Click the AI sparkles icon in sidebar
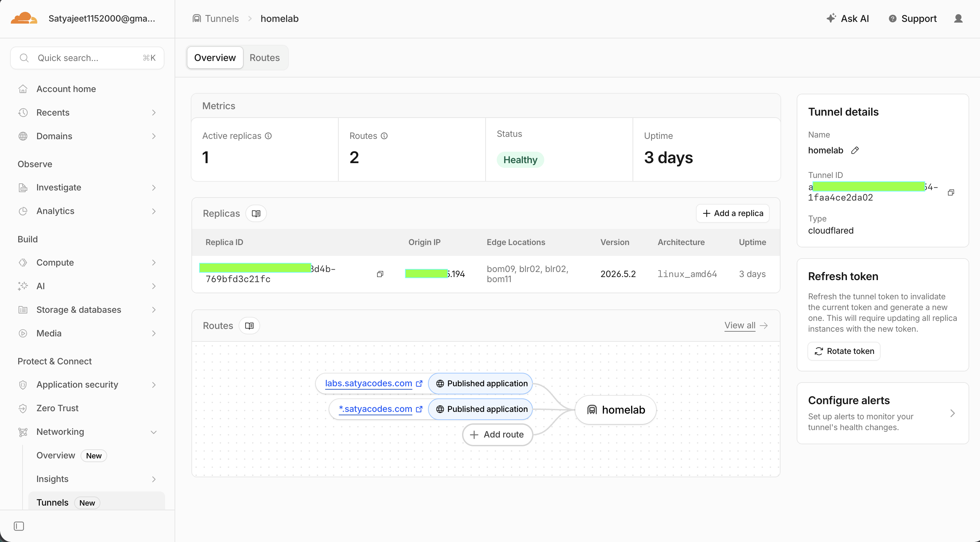 coord(23,286)
